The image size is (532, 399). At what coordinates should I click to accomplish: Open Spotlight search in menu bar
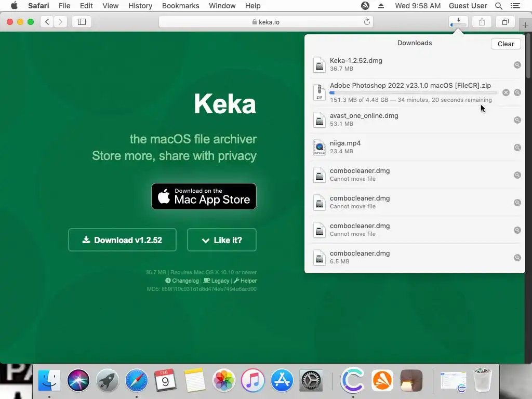click(498, 6)
